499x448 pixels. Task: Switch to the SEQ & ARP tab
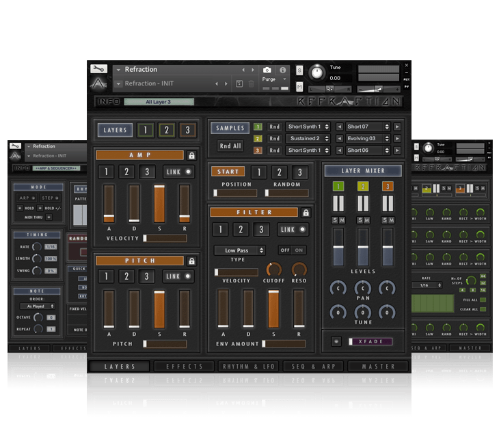314,367
